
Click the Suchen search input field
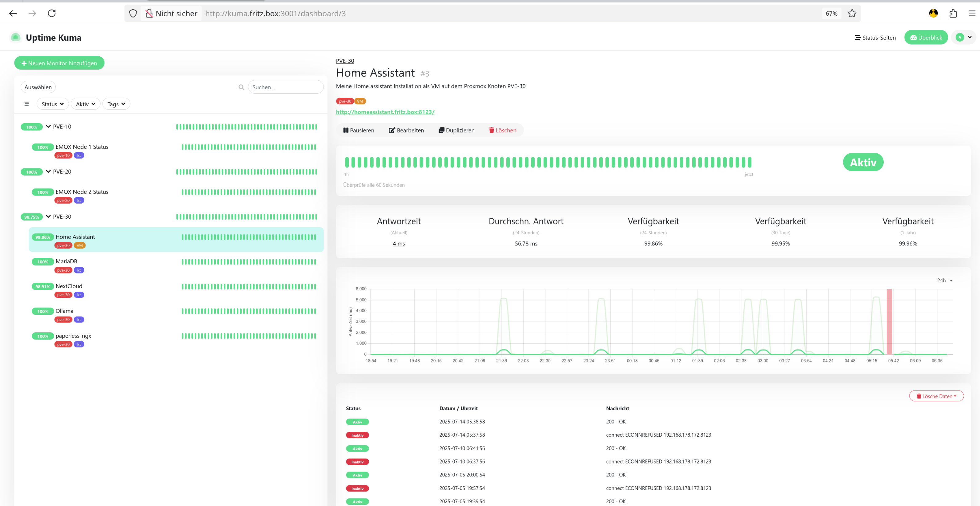click(286, 87)
